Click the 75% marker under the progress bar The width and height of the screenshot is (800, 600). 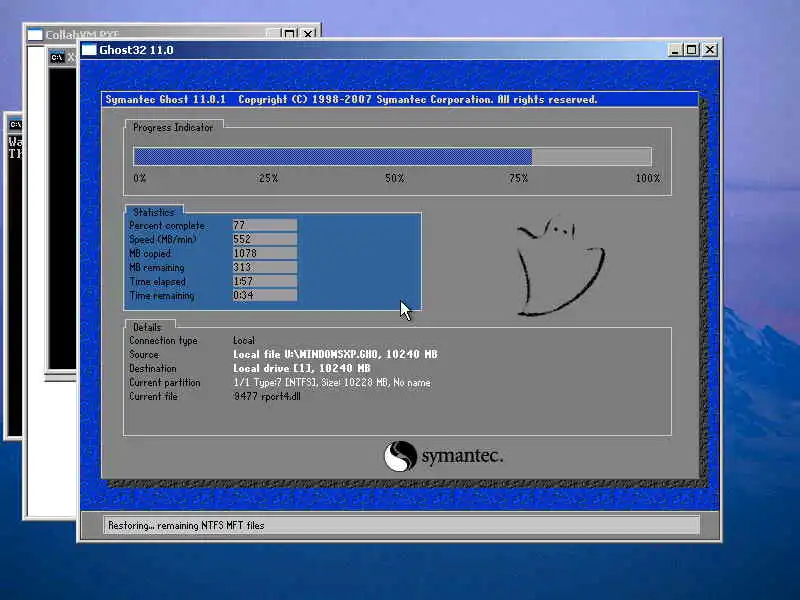coord(518,178)
